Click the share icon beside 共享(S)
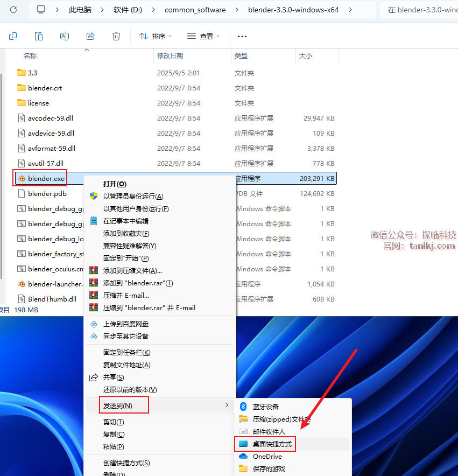 pos(94,377)
